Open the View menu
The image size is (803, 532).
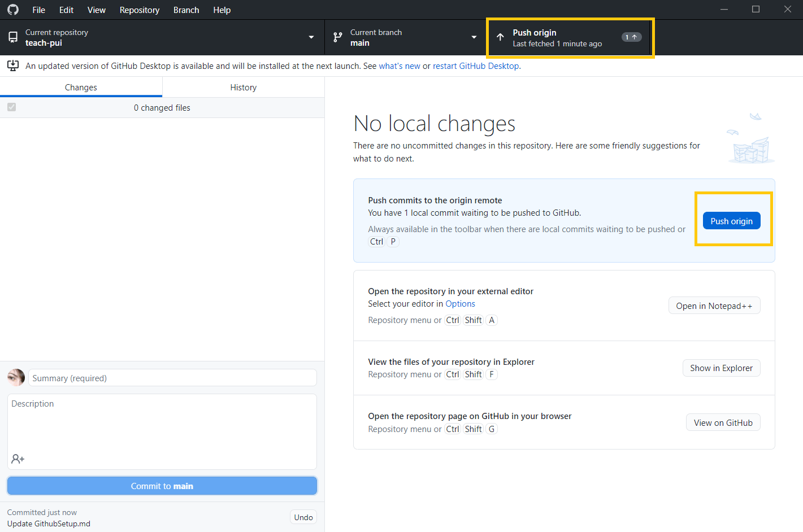(x=97, y=10)
